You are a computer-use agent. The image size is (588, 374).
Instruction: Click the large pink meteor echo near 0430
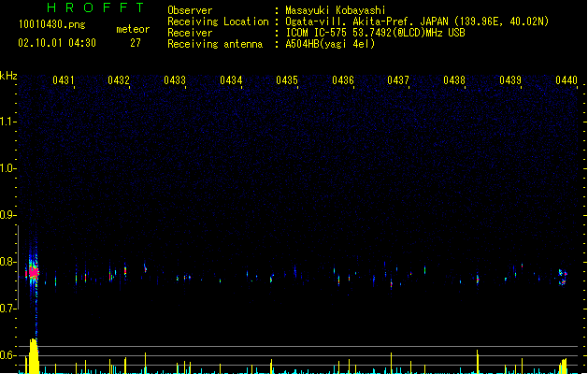[x=34, y=272]
